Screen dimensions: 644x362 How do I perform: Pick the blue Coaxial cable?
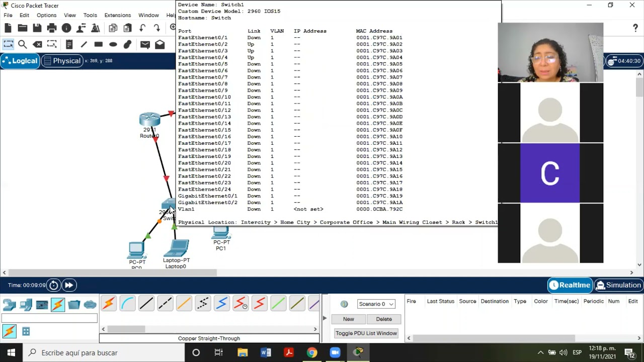tap(222, 304)
